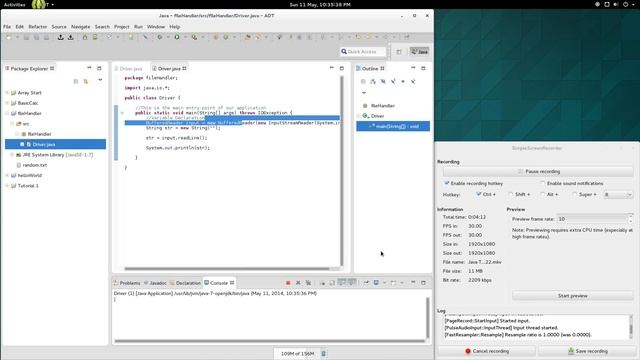Click the New file toolbar icon

click(x=9, y=37)
